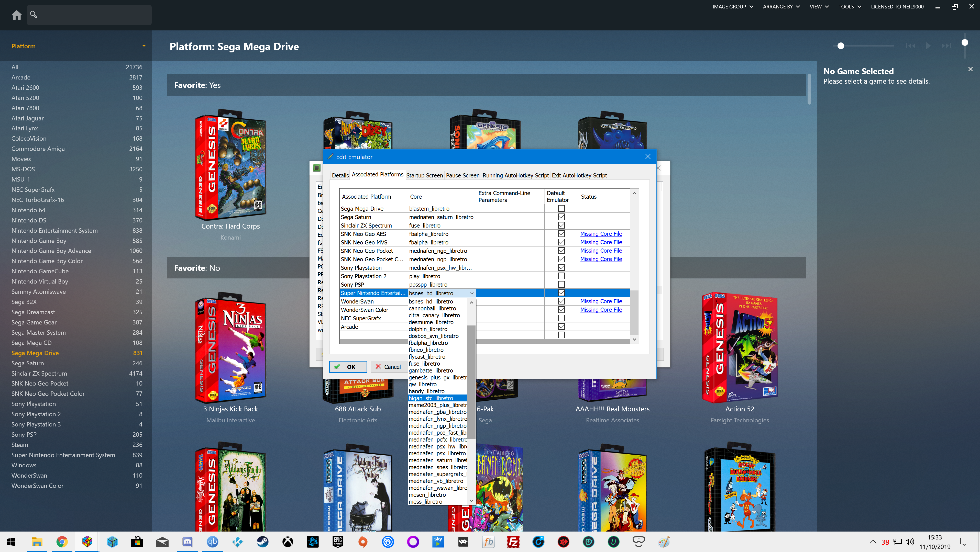Skip to the previous music track
Screen dimensions: 980x552
[910, 46]
